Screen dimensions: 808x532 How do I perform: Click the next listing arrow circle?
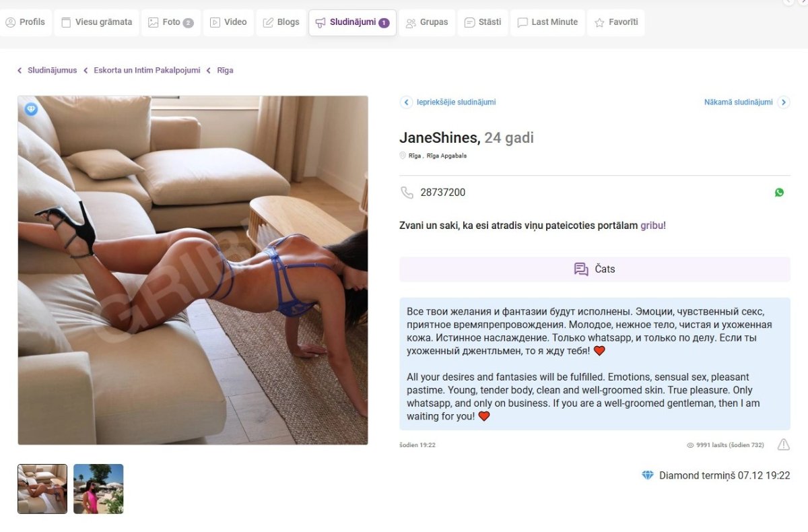point(784,102)
